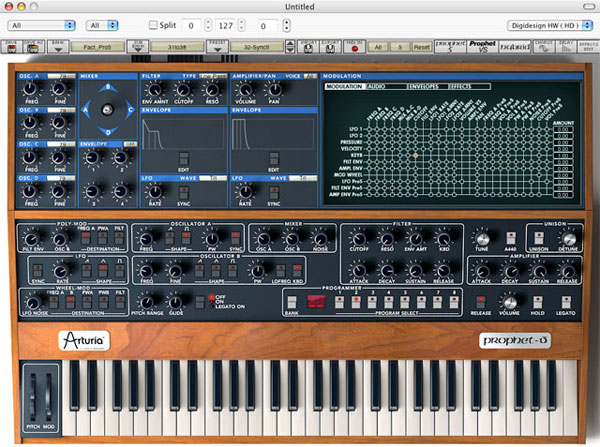Click the Pitch Range knob

point(147,303)
